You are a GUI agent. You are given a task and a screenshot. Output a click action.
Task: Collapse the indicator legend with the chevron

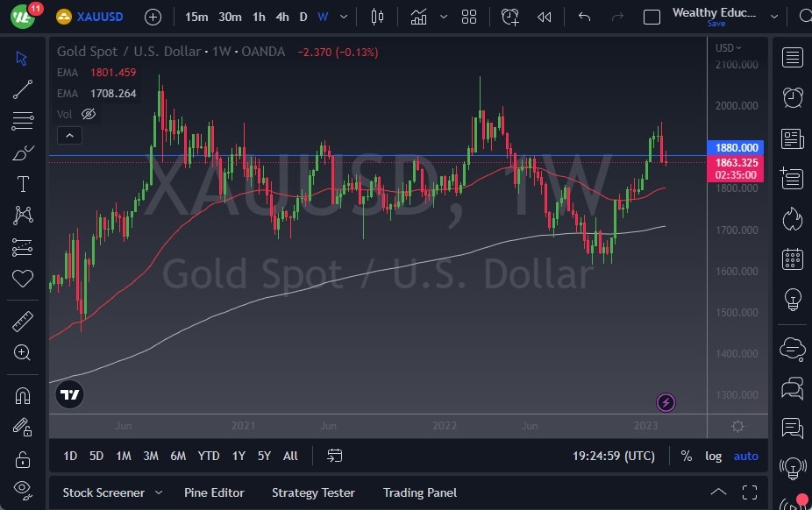click(x=69, y=136)
